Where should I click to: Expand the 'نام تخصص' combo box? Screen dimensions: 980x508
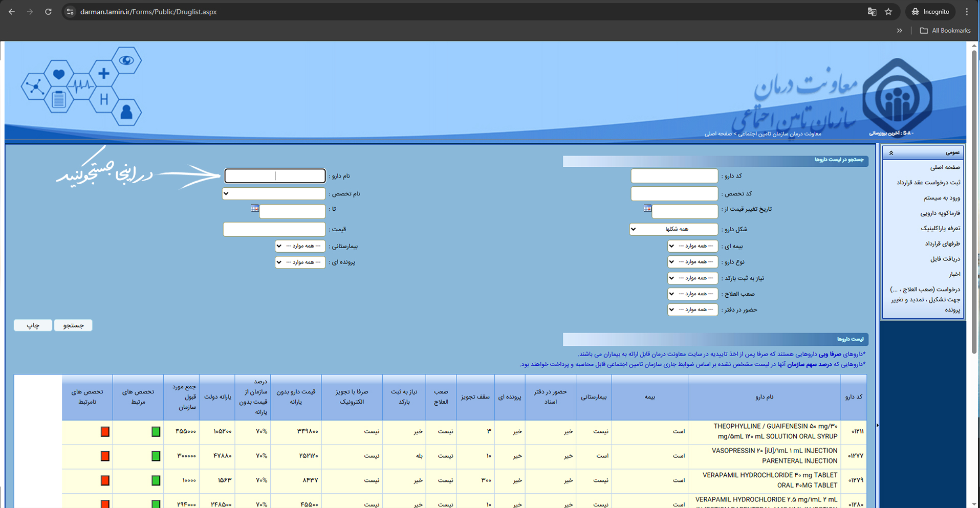[x=274, y=194]
